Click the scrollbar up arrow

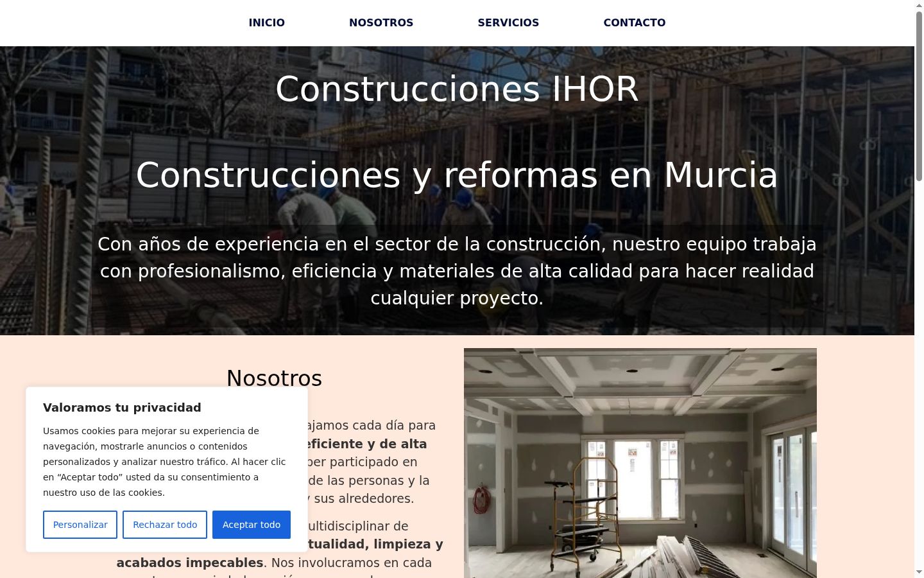coord(919,5)
